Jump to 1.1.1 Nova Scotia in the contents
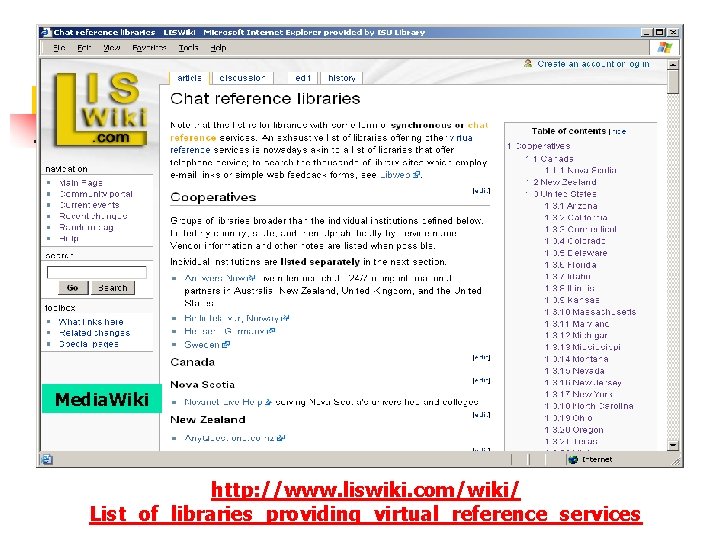 580,170
